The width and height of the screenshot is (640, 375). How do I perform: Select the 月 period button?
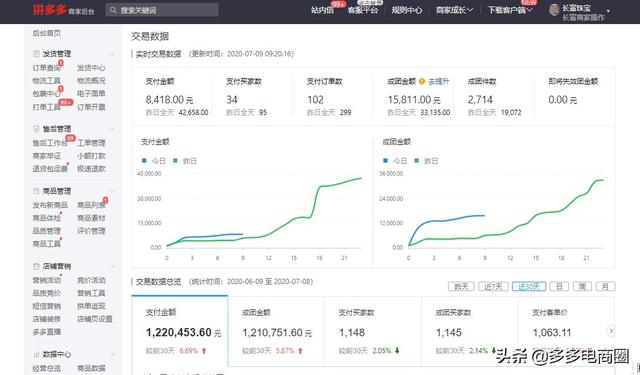pos(605,286)
